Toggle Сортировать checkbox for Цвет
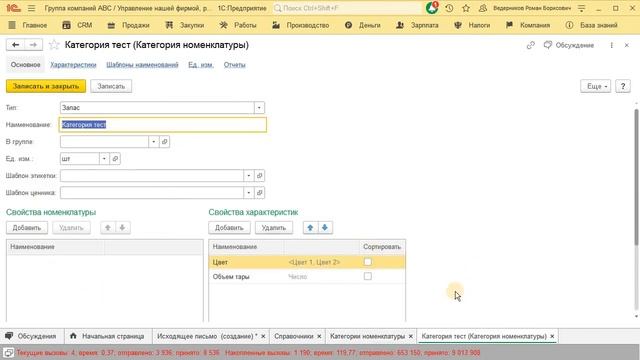The height and width of the screenshot is (360, 640). [368, 262]
